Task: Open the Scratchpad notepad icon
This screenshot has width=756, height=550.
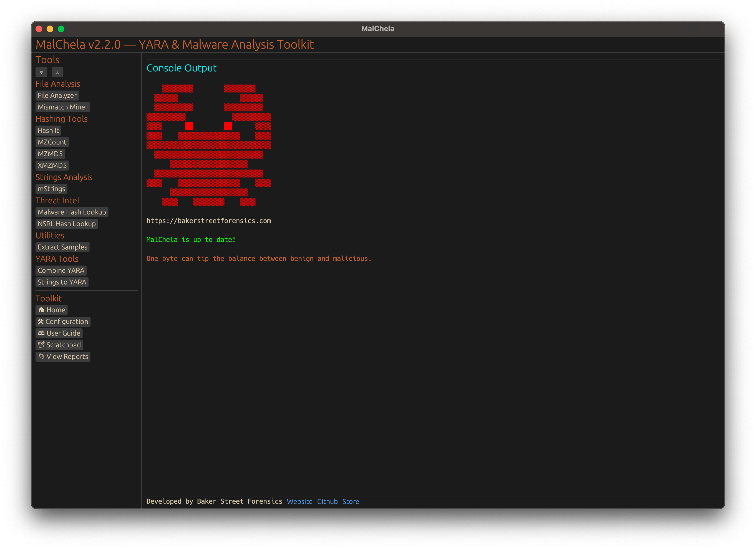Action: click(59, 345)
